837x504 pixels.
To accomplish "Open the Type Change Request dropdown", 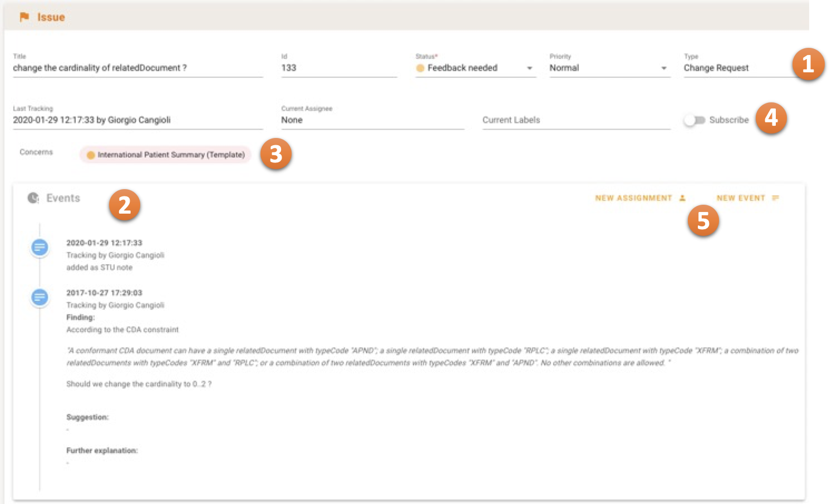I will click(735, 68).
